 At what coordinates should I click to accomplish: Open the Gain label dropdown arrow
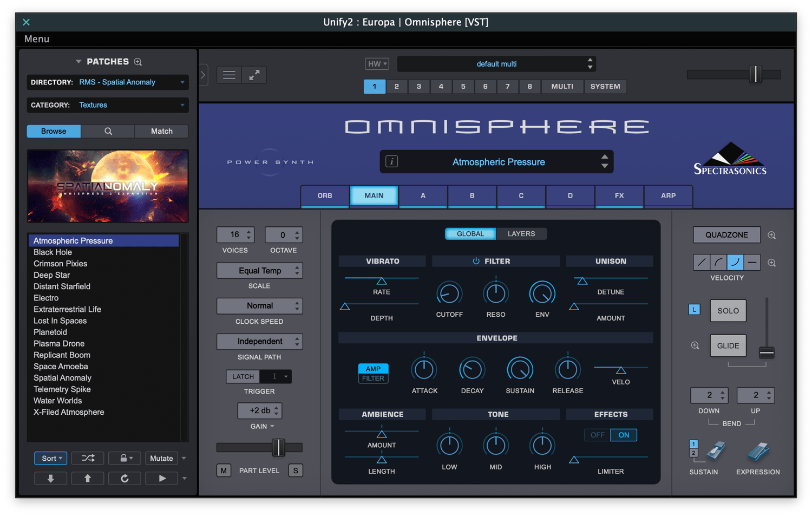[x=272, y=427]
